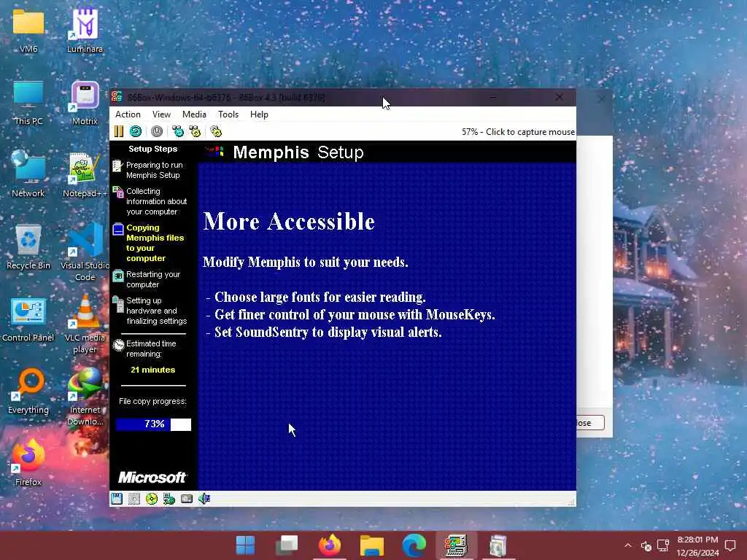Click the "More Accessible" heading
The height and width of the screenshot is (560, 747).
click(x=289, y=222)
